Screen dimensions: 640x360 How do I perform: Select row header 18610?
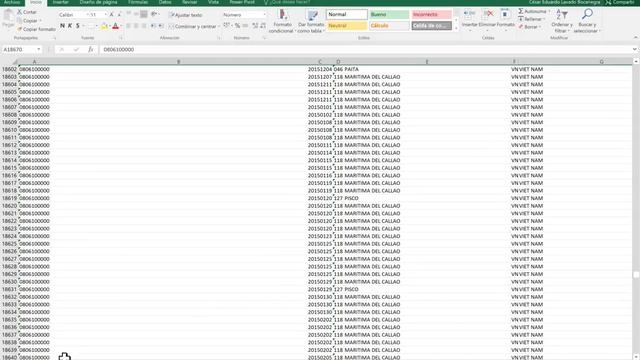pyautogui.click(x=9, y=130)
